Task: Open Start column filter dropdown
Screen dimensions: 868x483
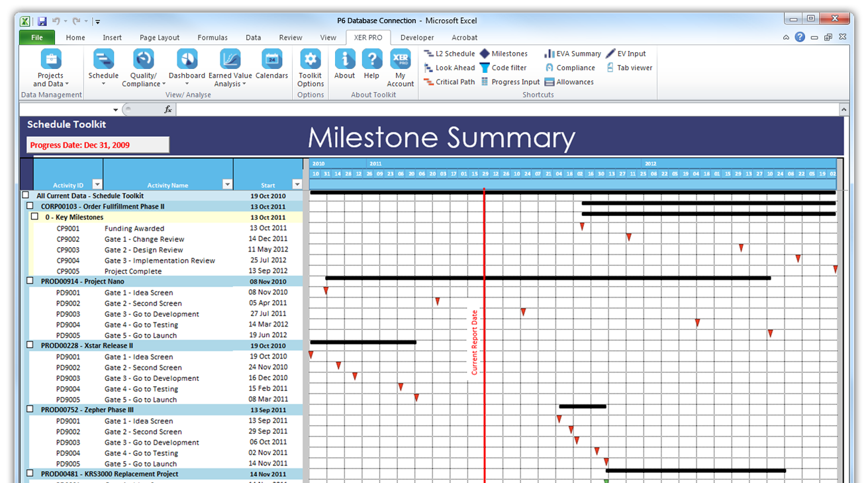Action: point(297,185)
